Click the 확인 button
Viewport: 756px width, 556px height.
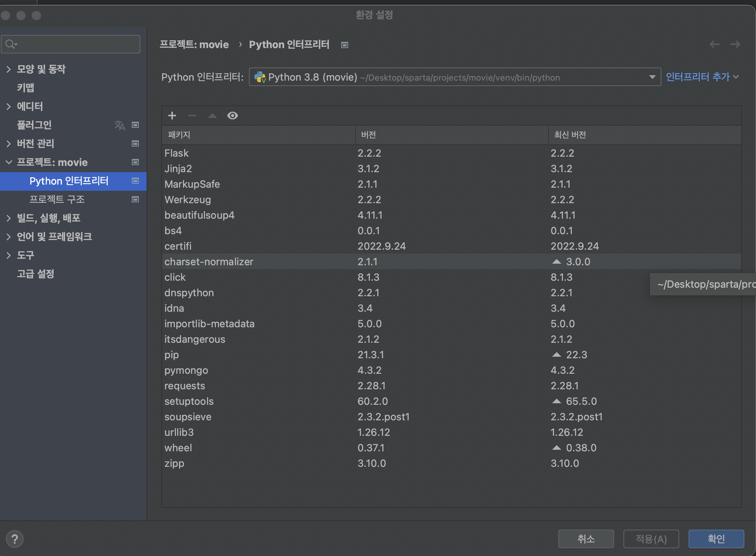click(716, 539)
